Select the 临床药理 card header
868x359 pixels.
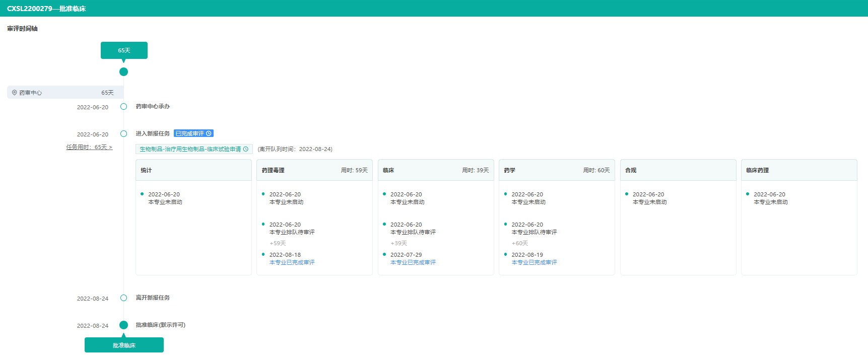(798, 170)
